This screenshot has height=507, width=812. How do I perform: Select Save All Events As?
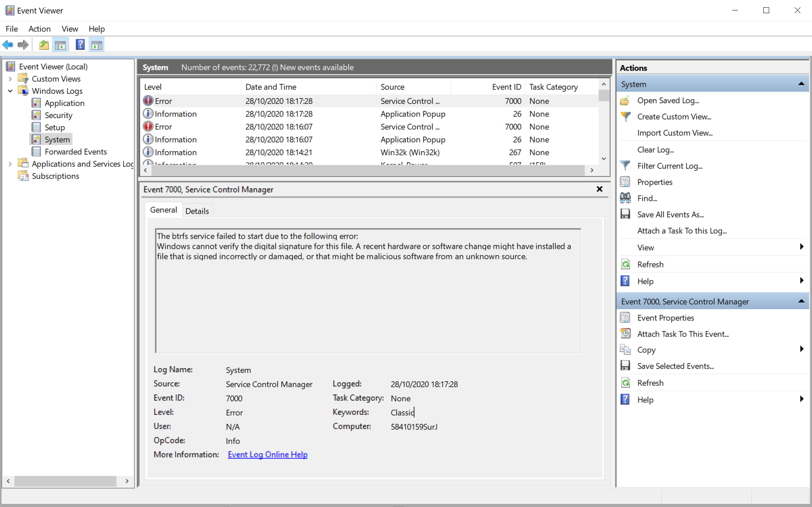671,214
